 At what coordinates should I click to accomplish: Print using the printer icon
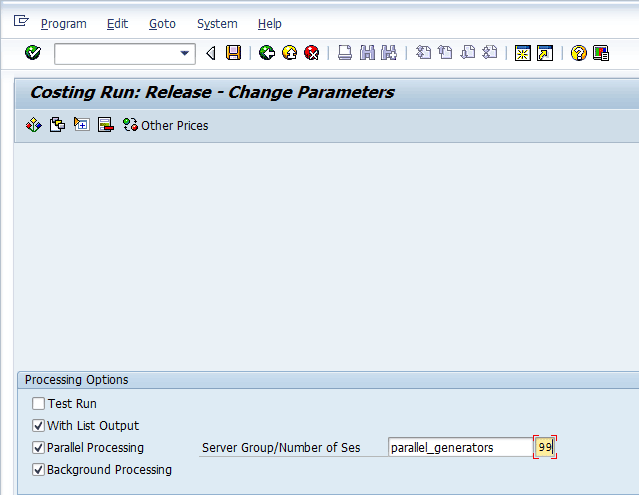(345, 53)
